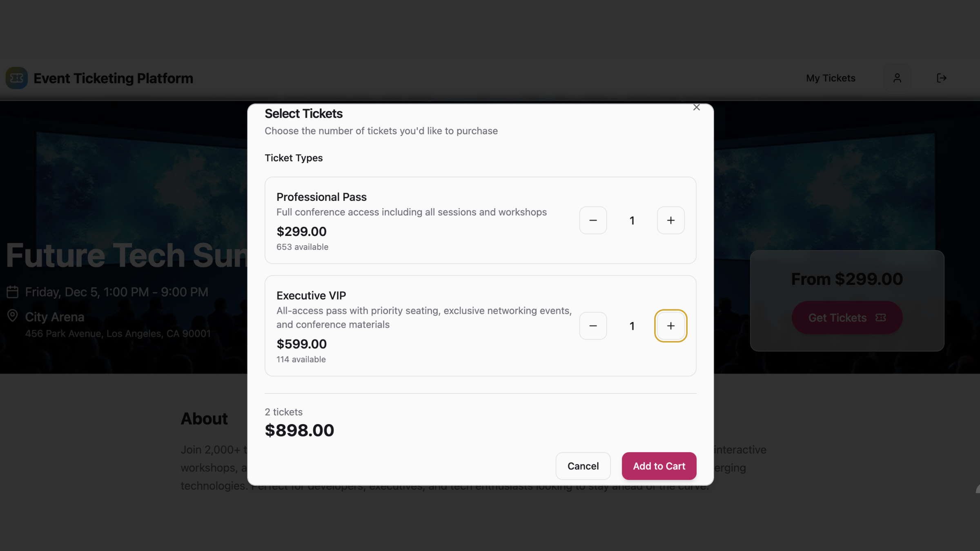This screenshot has height=551, width=980.
Task: Click the logout icon
Action: pos(941,78)
